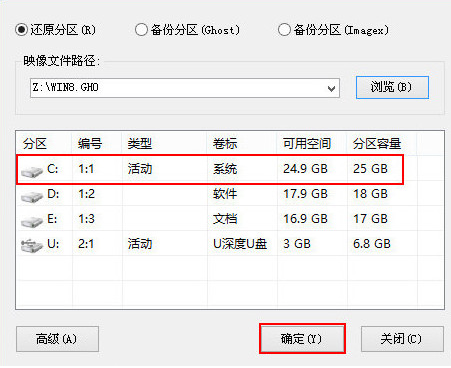Click the 18 GB capacity cell
Image resolution: width=451 pixels, height=368 pixels.
(x=370, y=194)
